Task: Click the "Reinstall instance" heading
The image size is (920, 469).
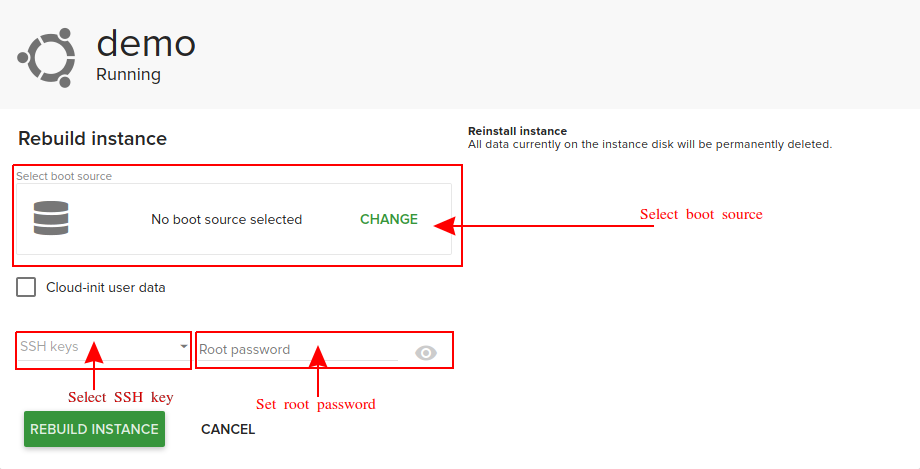Action: [x=517, y=131]
